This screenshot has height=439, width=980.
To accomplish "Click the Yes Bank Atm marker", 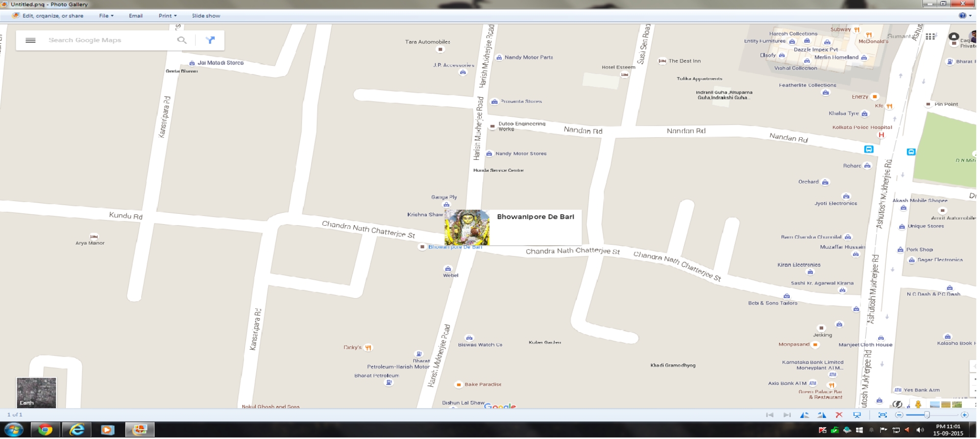I will point(898,390).
